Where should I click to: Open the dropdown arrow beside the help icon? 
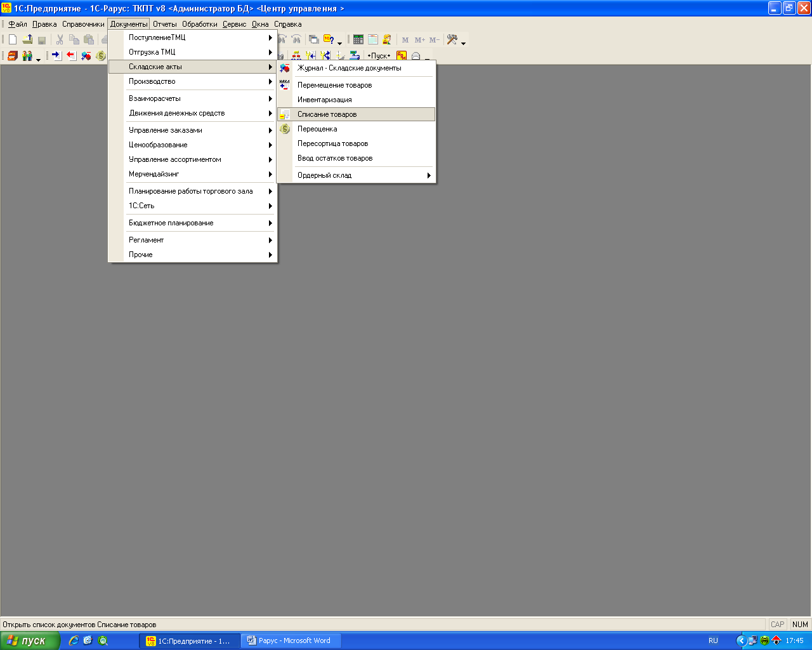coord(339,43)
